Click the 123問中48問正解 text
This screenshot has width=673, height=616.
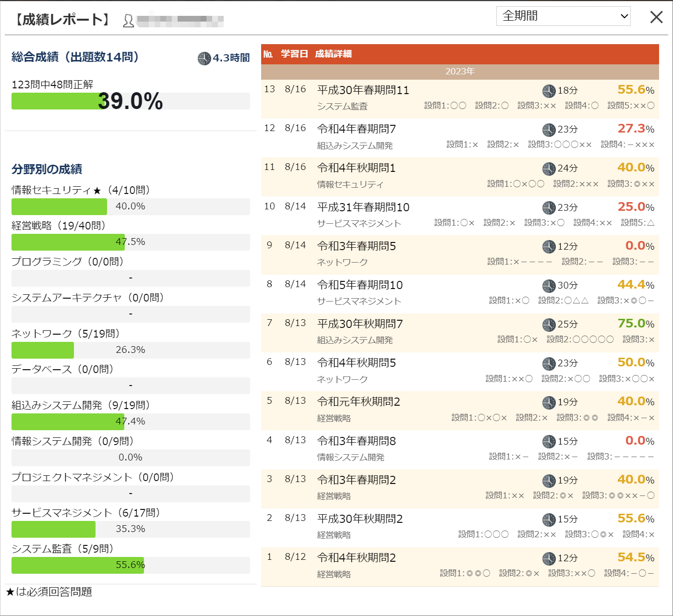[x=52, y=85]
